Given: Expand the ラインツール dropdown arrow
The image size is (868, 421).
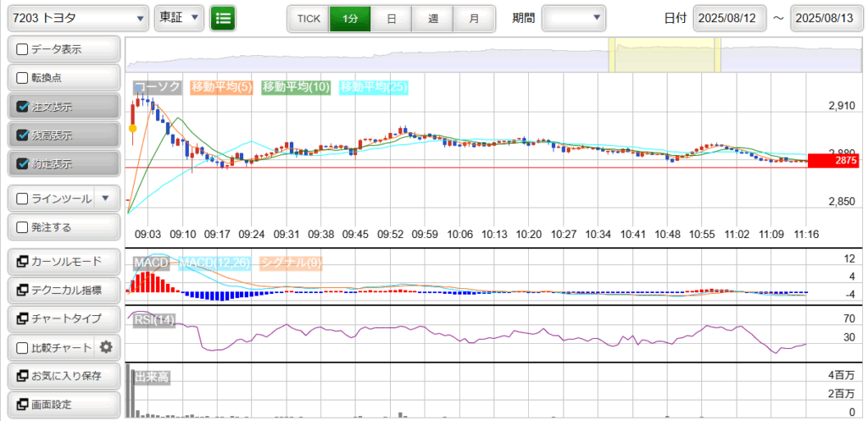Looking at the screenshot, I should coord(107,198).
